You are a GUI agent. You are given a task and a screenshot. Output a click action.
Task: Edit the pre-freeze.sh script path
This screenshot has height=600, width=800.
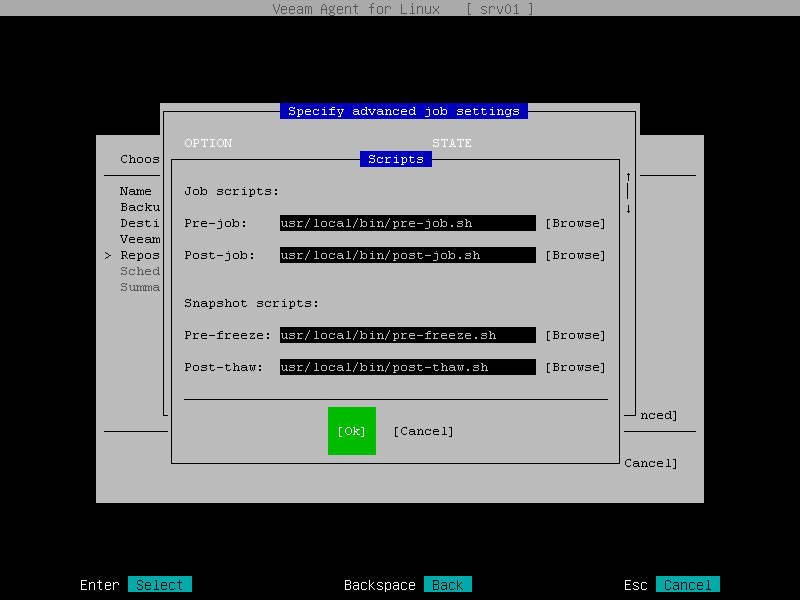click(x=407, y=335)
